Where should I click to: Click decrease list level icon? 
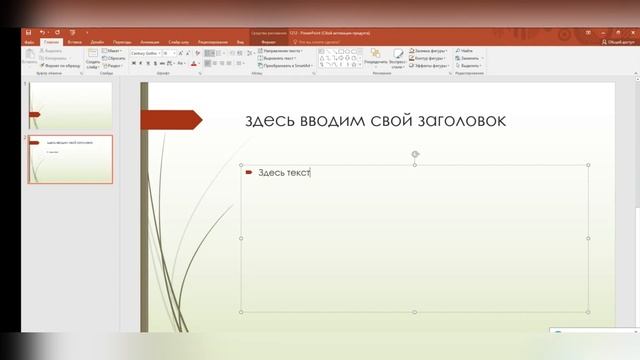pos(232,53)
